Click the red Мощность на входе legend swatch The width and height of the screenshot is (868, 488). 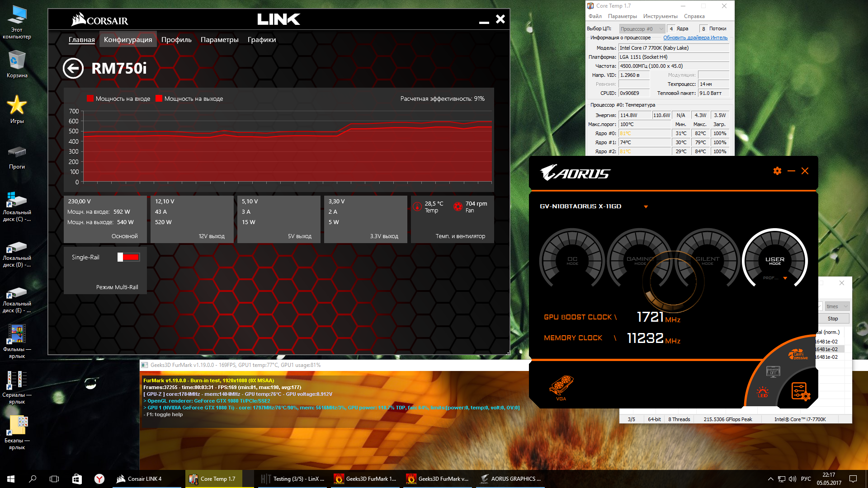pos(90,99)
